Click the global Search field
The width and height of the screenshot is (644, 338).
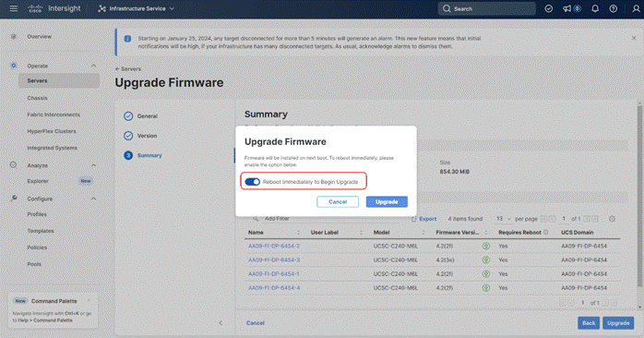pos(487,8)
